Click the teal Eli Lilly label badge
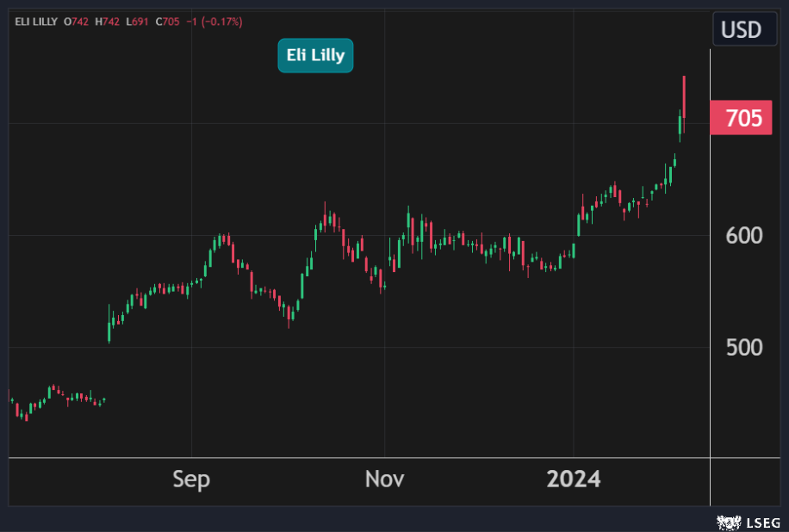Image resolution: width=789 pixels, height=532 pixels. (315, 56)
